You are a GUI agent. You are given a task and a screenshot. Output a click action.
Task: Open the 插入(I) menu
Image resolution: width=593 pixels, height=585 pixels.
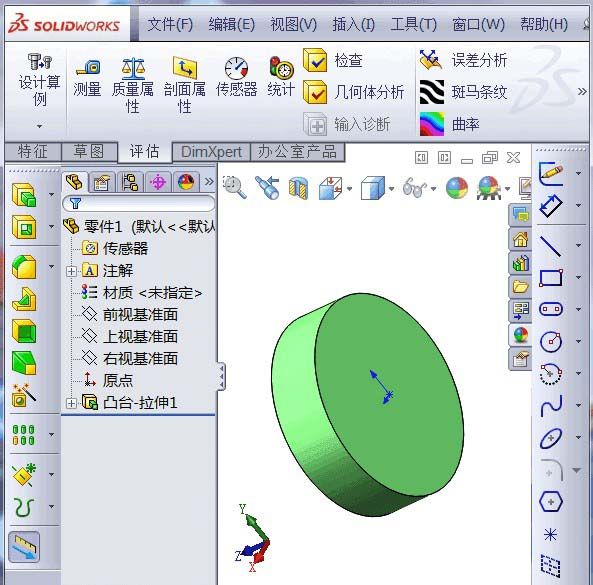pyautogui.click(x=354, y=25)
